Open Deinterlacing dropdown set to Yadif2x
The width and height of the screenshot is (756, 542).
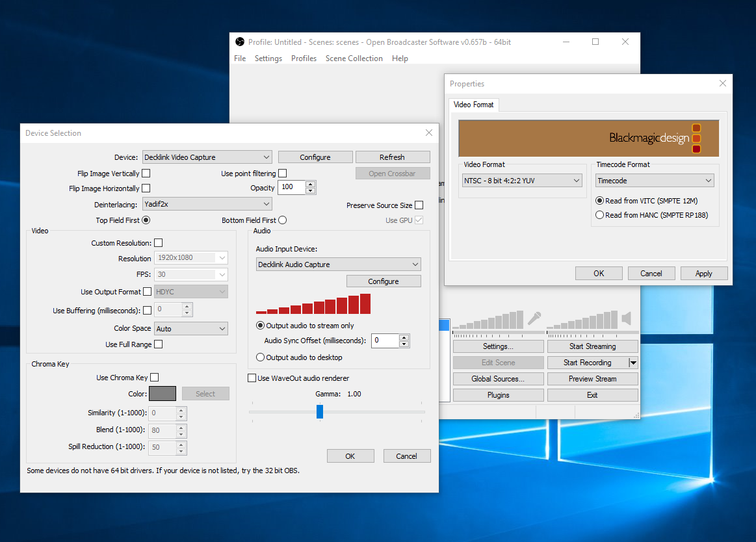click(x=207, y=204)
